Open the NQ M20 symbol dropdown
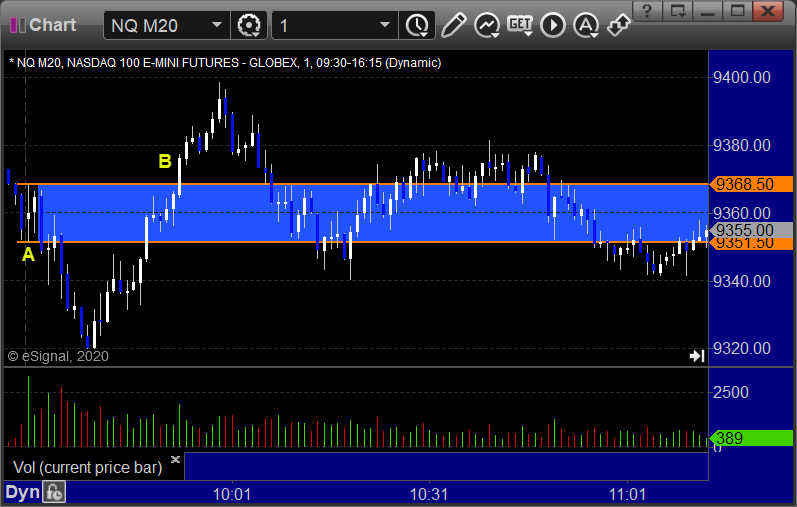Image resolution: width=797 pixels, height=507 pixels. click(x=217, y=25)
